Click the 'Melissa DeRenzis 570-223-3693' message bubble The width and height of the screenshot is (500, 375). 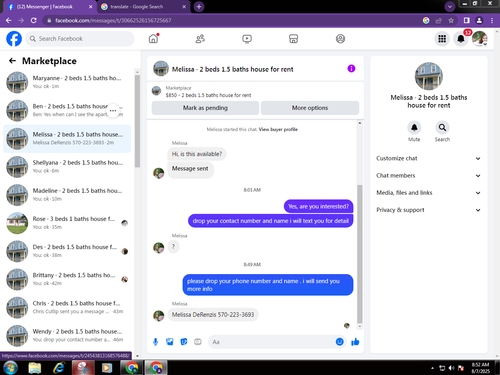pyautogui.click(x=213, y=315)
